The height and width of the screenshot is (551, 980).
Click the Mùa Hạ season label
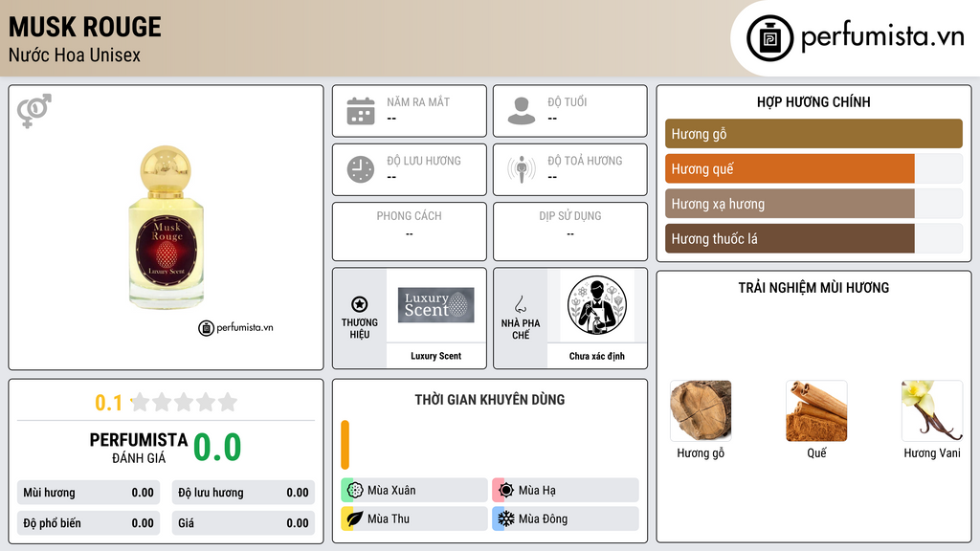click(x=537, y=491)
